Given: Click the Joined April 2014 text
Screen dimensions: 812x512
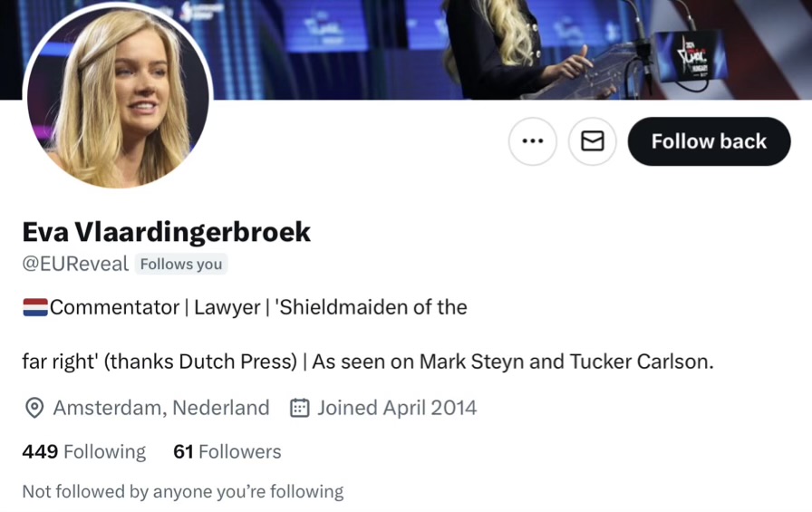Looking at the screenshot, I should click(397, 408).
